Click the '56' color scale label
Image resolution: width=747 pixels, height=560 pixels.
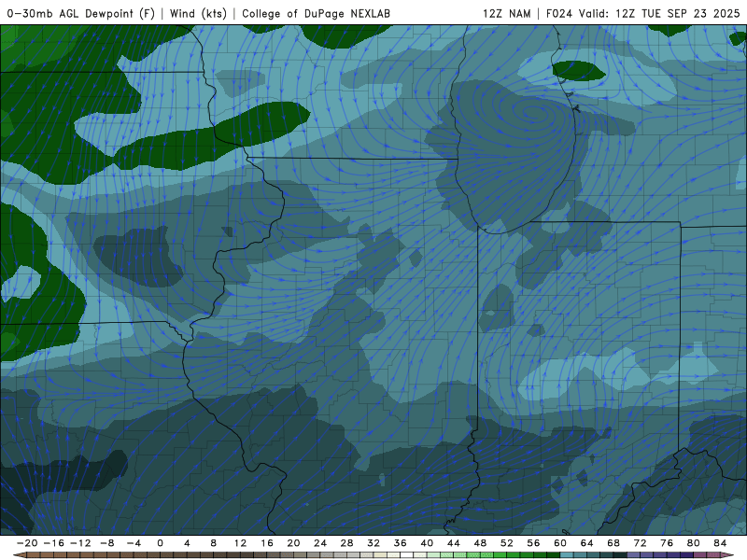tap(533, 543)
